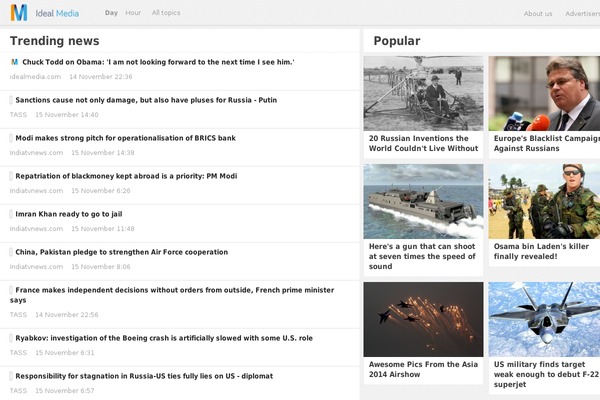
Task: Click the Trending news heading
Action: point(54,41)
